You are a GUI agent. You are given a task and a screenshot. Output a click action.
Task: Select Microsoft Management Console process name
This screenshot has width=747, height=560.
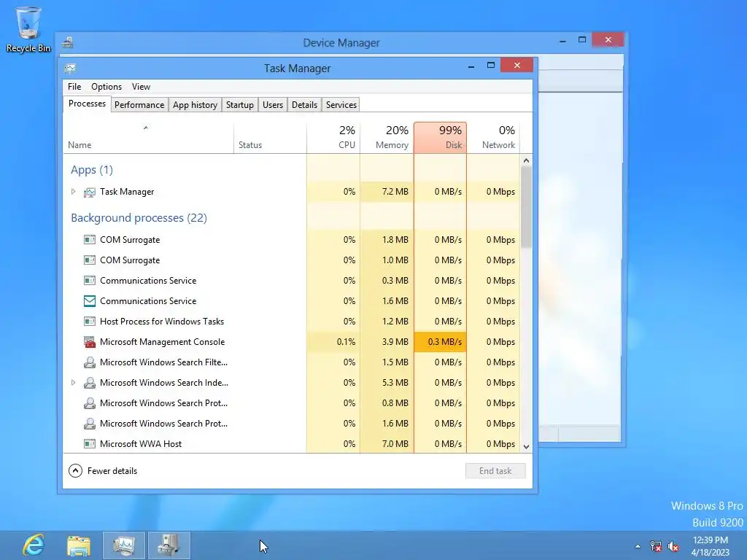(x=162, y=342)
